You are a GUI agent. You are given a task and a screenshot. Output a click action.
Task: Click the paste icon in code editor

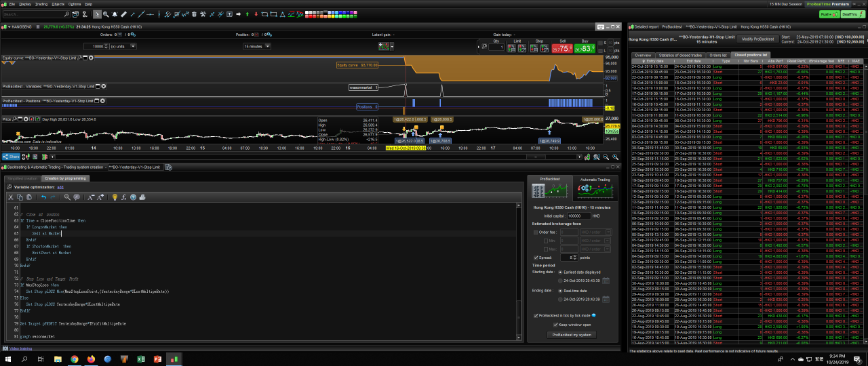(x=29, y=197)
